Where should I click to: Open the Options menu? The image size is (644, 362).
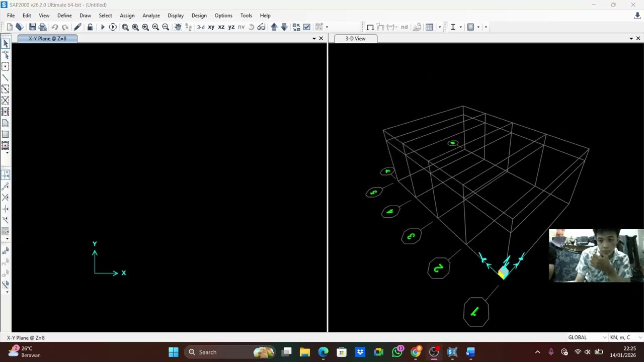(223, 16)
